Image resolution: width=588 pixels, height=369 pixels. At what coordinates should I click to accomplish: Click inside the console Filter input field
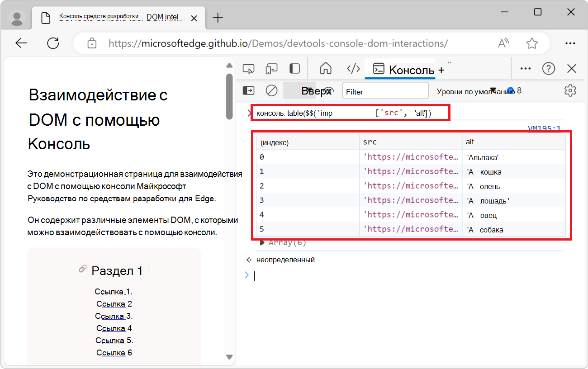[384, 91]
